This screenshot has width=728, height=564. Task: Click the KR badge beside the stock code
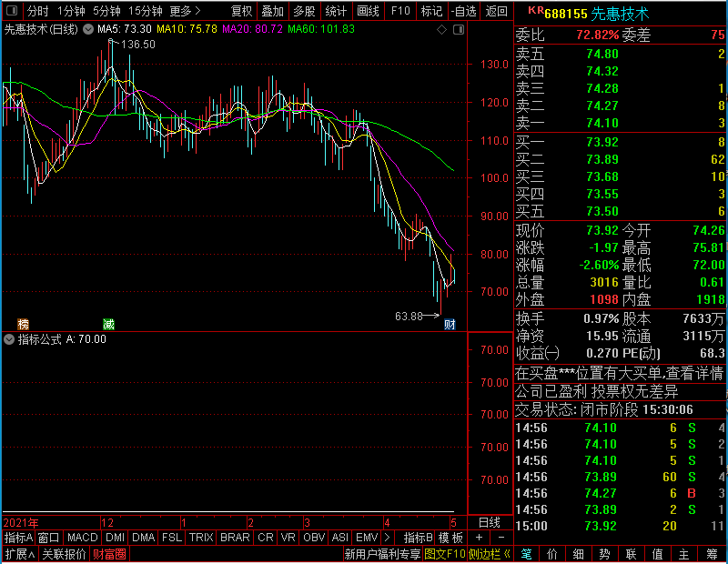pyautogui.click(x=536, y=10)
